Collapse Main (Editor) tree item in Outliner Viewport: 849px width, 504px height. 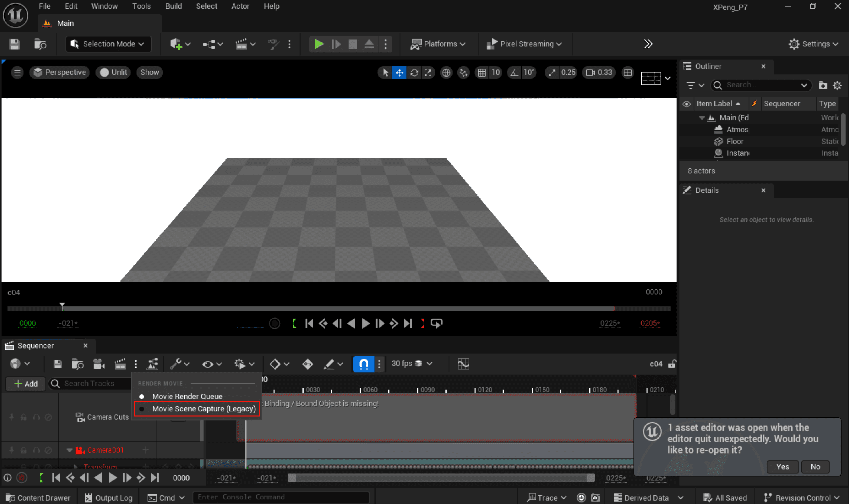[x=701, y=118]
